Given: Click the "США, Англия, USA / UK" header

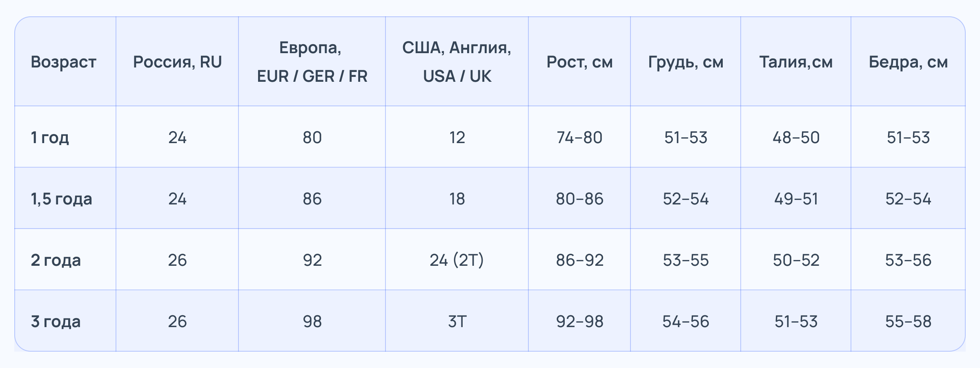Looking at the screenshot, I should pyautogui.click(x=457, y=62).
